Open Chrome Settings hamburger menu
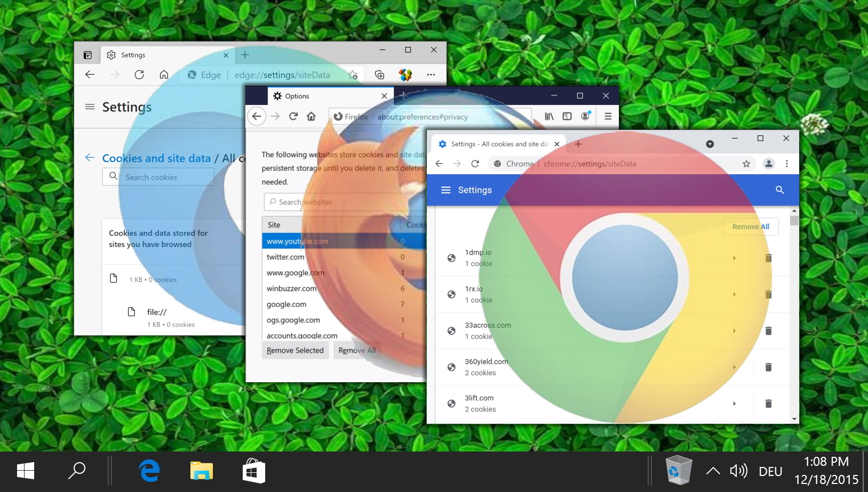 tap(446, 190)
